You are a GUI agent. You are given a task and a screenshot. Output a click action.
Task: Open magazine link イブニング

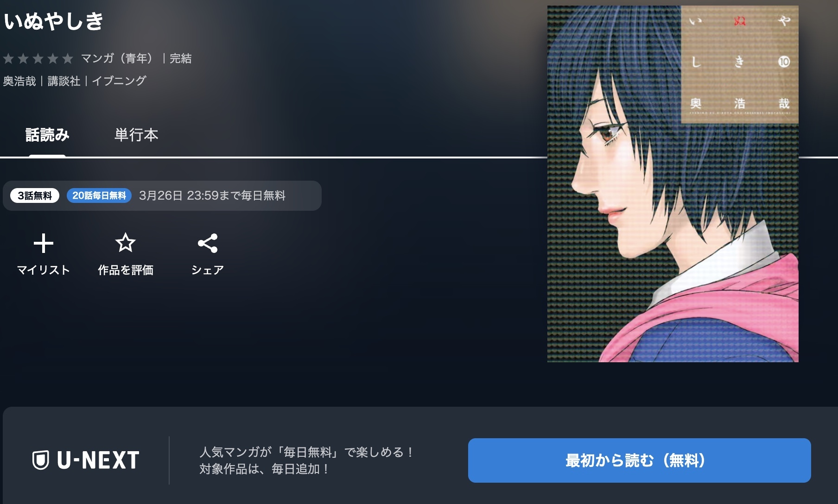tap(119, 81)
